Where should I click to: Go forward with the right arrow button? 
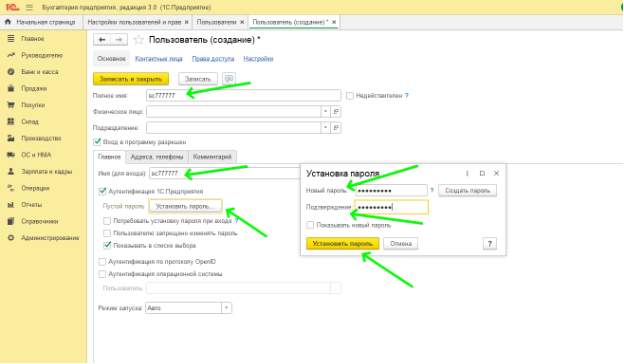coord(119,39)
